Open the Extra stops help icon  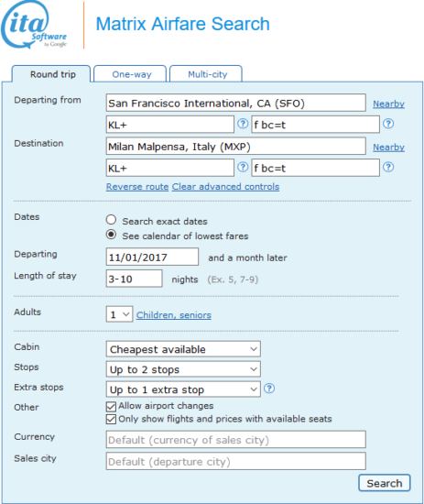[x=269, y=389]
